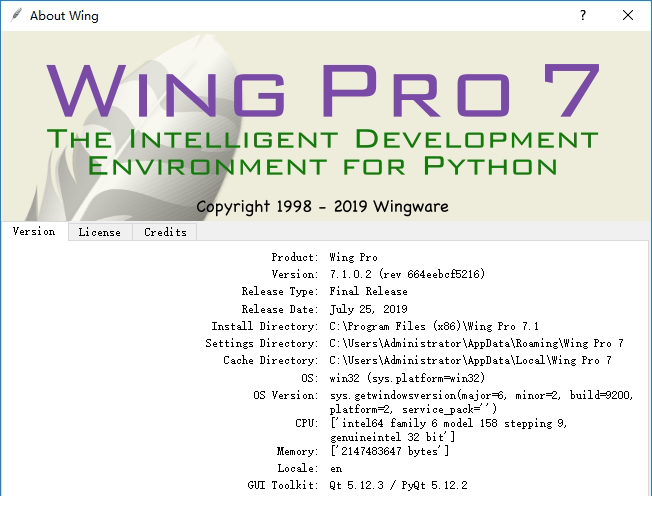Click the Final Release text
The image size is (652, 515).
tap(368, 291)
